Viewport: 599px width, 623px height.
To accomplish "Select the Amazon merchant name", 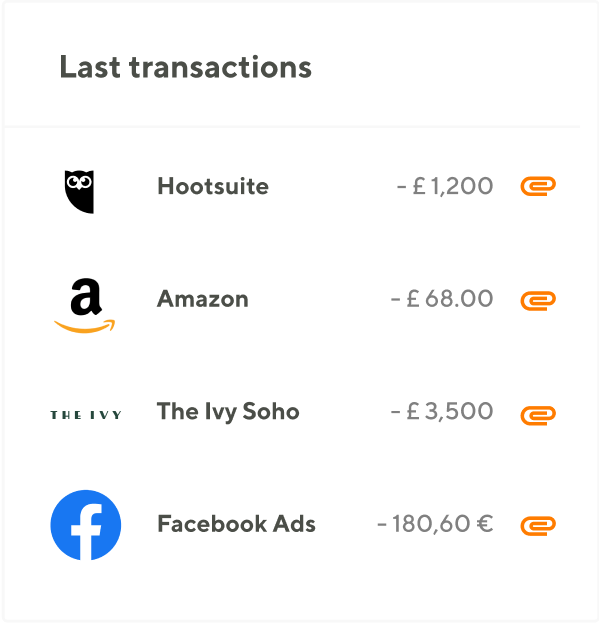I will point(203,299).
